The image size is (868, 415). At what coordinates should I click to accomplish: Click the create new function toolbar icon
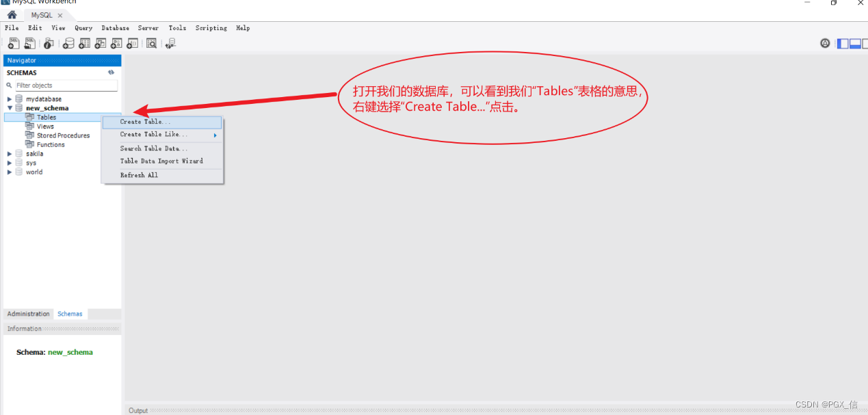point(132,43)
